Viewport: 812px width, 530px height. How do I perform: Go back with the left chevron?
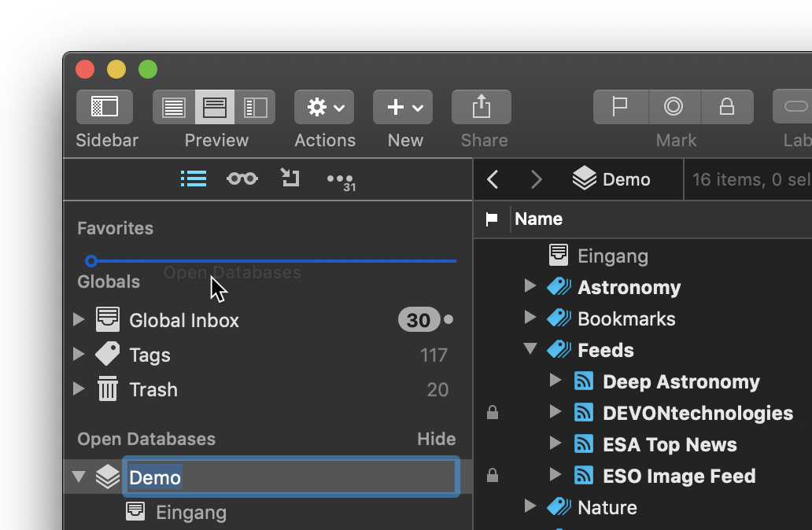pos(493,179)
